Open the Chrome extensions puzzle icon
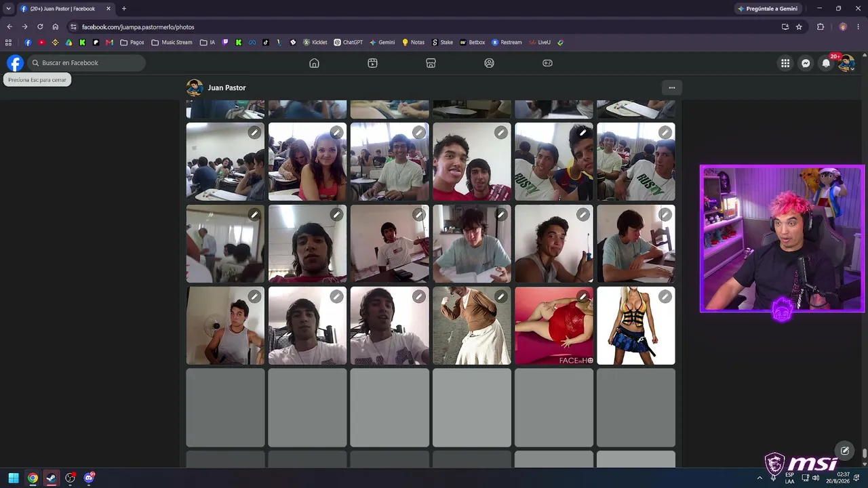The height and width of the screenshot is (488, 868). 821,27
